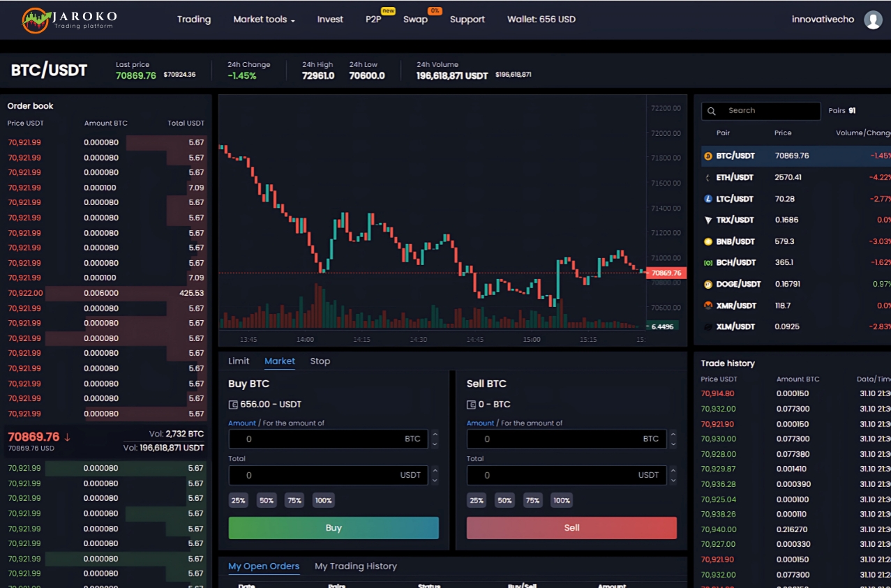Click the Jaroko logo icon
Viewport: 891px width, 588px height.
pos(35,20)
